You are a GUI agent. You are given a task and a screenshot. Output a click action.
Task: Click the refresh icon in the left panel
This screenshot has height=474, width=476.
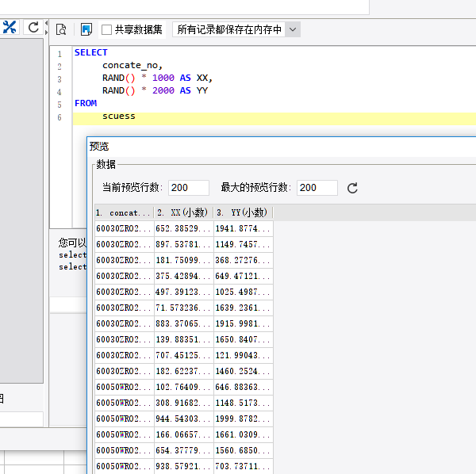click(x=33, y=28)
